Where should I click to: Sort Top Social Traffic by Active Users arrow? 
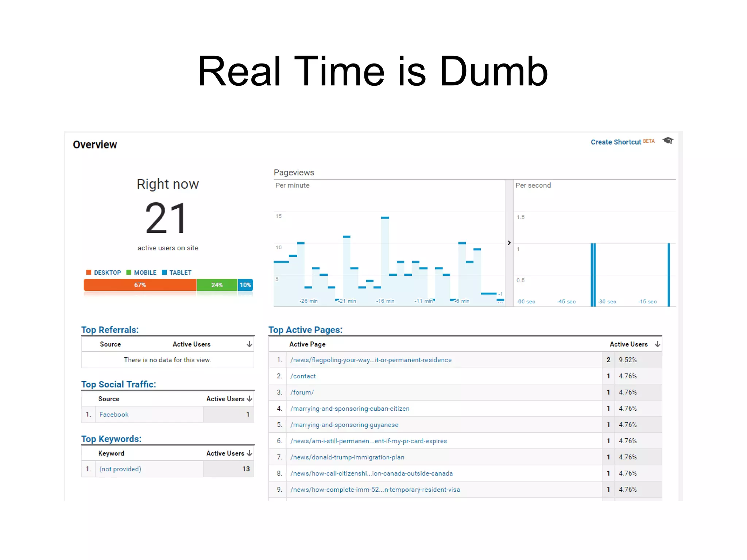click(x=249, y=399)
